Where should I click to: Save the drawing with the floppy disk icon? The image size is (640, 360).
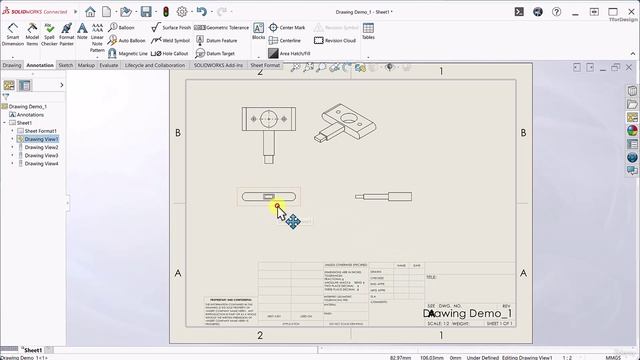click(x=146, y=11)
